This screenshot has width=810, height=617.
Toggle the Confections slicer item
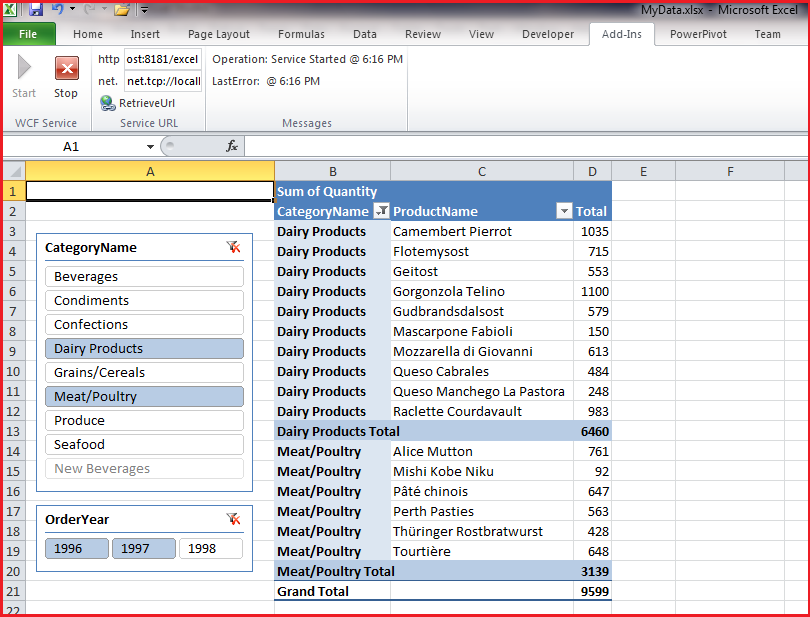click(x=144, y=325)
